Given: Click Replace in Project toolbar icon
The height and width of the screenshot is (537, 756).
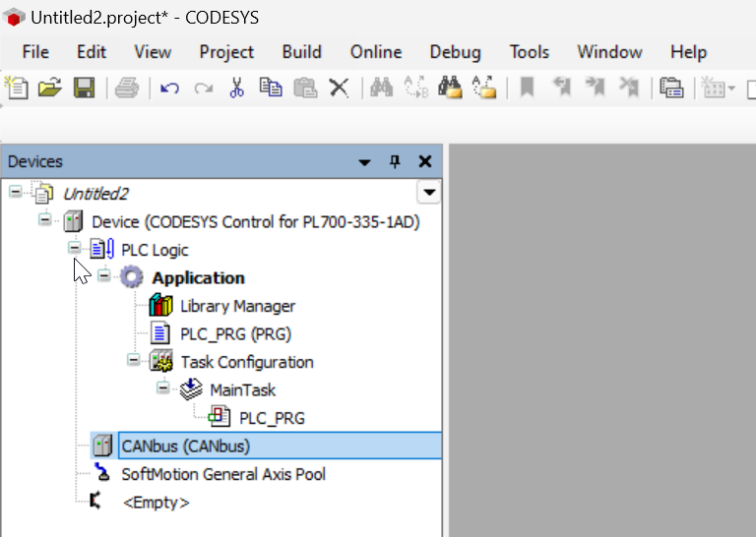Looking at the screenshot, I should (484, 89).
